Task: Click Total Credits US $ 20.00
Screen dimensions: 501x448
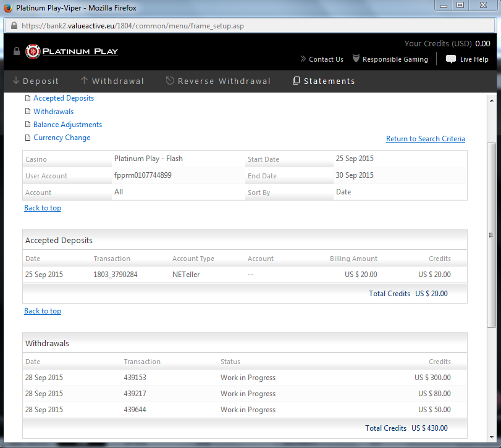Action: tap(408, 294)
